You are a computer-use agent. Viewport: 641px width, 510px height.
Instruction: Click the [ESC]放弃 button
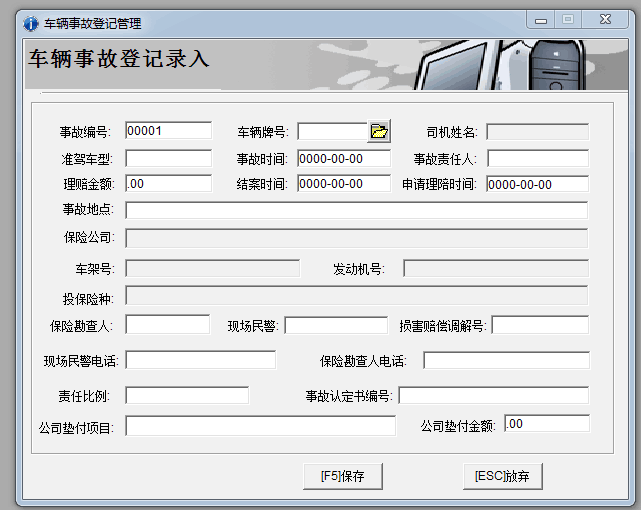[502, 476]
